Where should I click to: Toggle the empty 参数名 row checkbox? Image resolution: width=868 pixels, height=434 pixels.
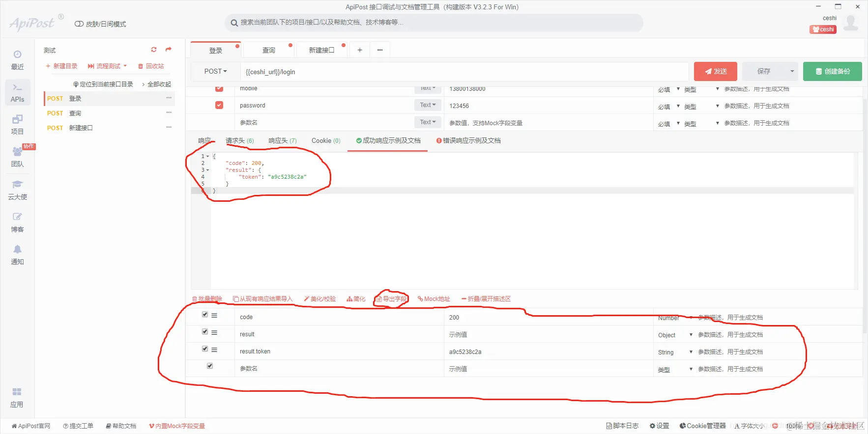[x=210, y=366]
